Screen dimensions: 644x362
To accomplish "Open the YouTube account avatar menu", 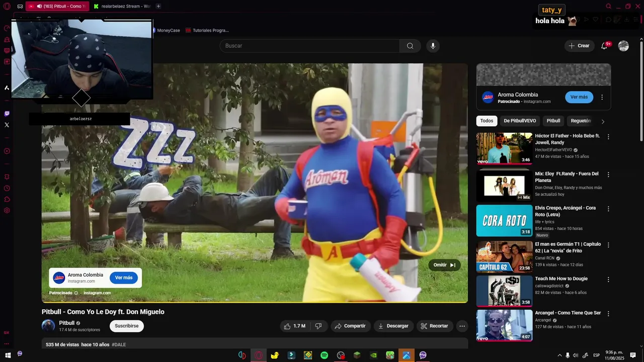I will [x=623, y=46].
